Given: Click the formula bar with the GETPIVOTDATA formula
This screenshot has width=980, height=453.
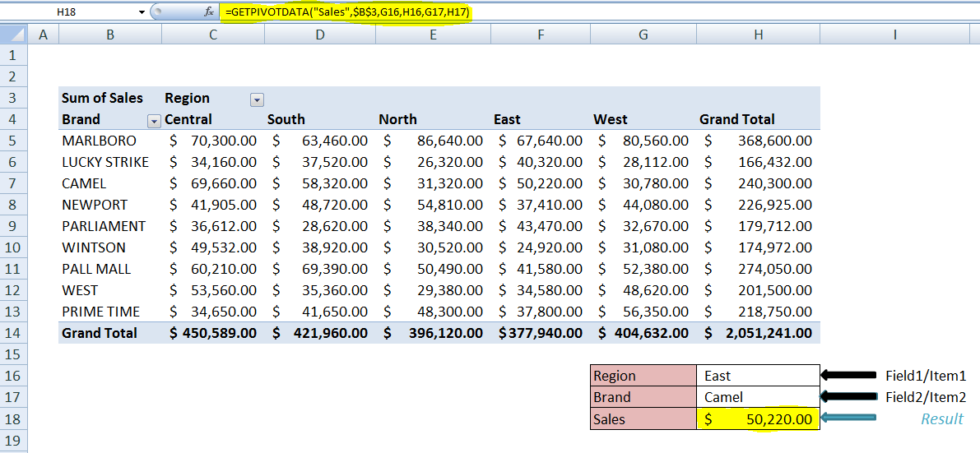Looking at the screenshot, I should pos(599,12).
